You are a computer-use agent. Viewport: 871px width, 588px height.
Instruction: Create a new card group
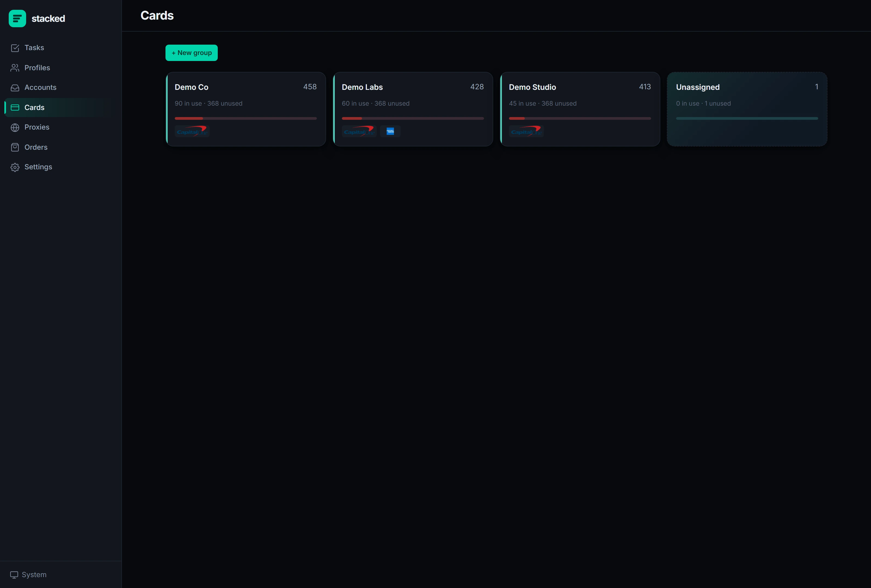click(x=192, y=53)
